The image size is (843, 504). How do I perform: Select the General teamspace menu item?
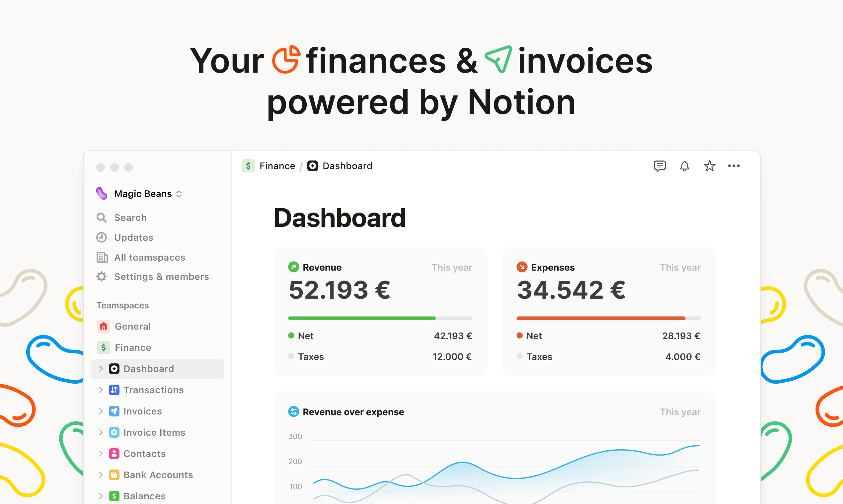tap(133, 326)
